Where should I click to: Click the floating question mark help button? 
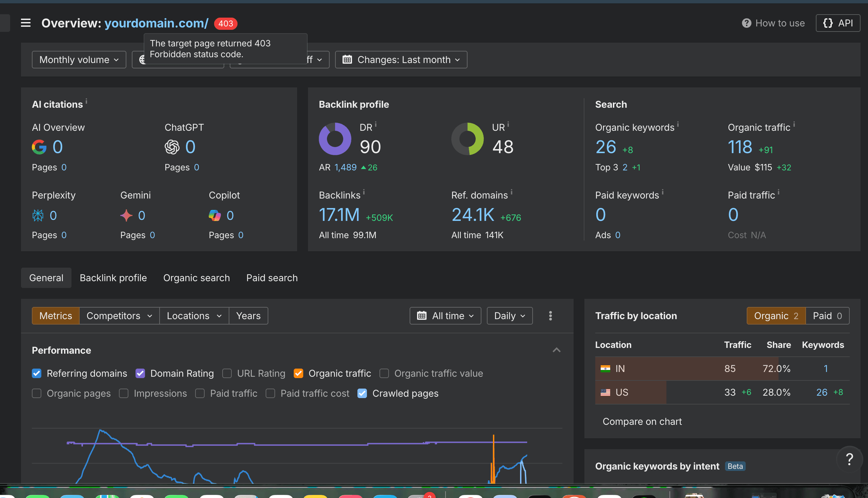click(849, 459)
